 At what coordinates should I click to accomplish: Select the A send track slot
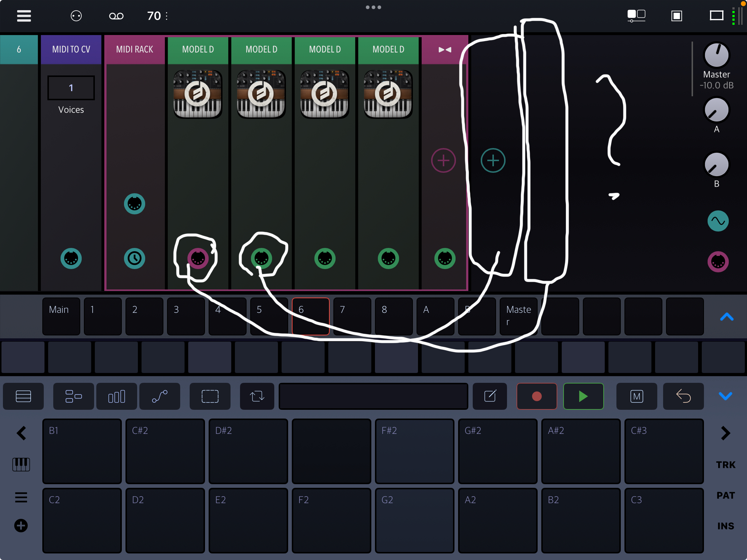(436, 316)
